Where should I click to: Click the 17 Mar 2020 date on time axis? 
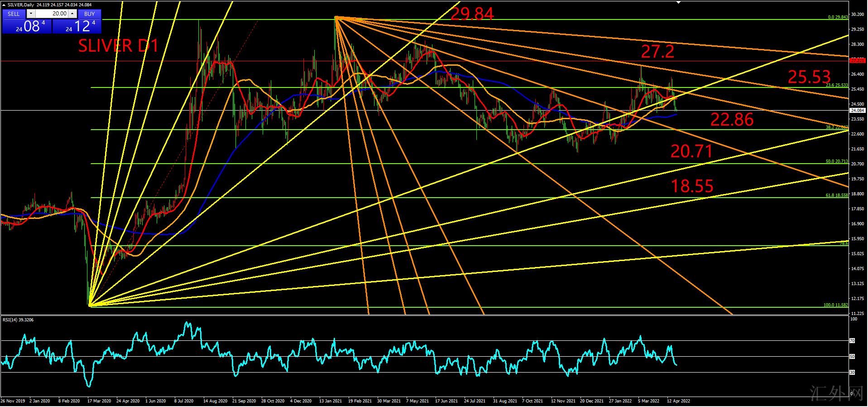pos(99,401)
